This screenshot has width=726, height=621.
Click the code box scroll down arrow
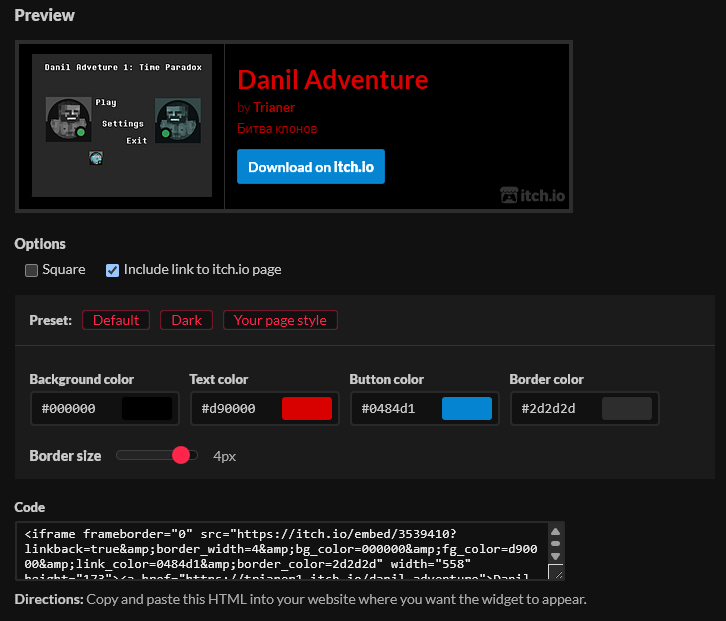(556, 556)
